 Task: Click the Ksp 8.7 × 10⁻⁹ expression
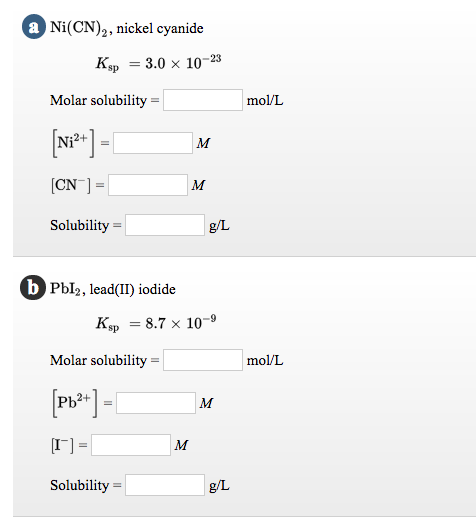pyautogui.click(x=156, y=323)
